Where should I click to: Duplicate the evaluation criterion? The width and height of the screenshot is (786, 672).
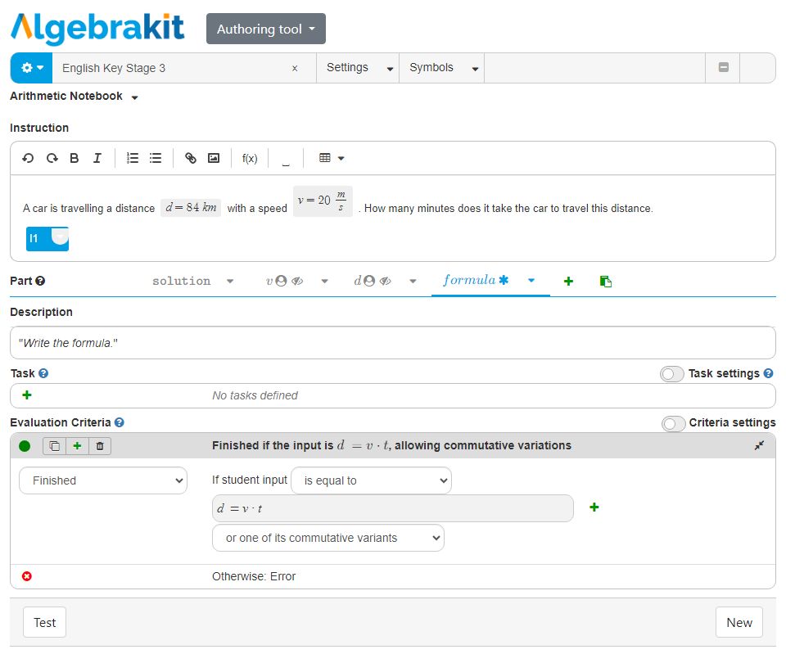[x=55, y=446]
